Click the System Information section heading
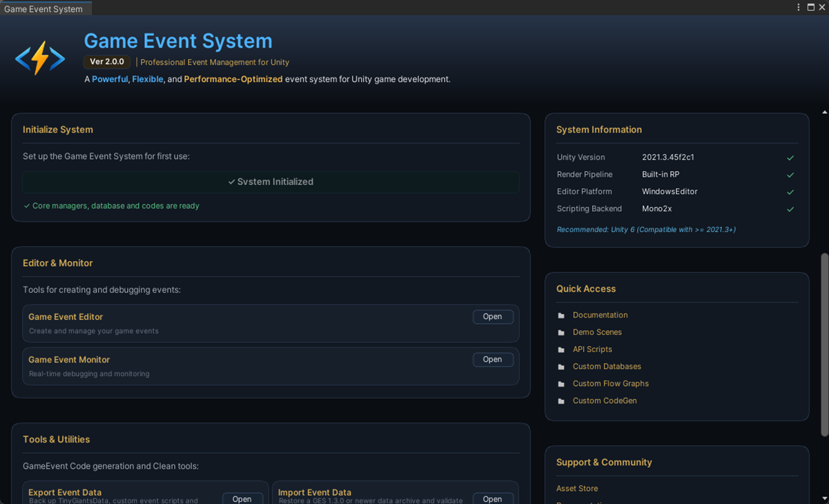Screen dimensions: 829x504 click(600, 130)
